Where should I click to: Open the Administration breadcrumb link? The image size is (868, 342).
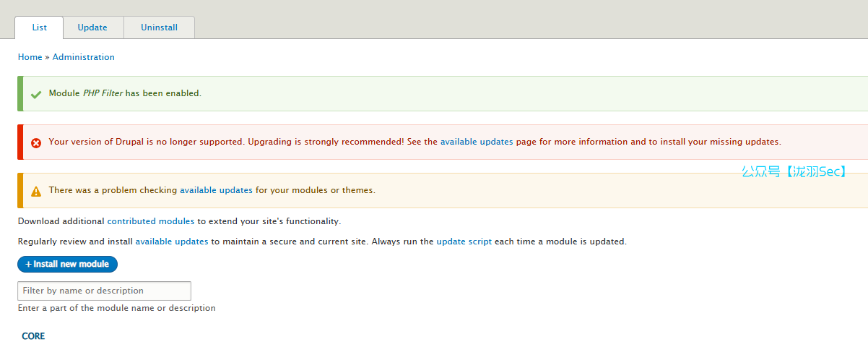point(83,57)
